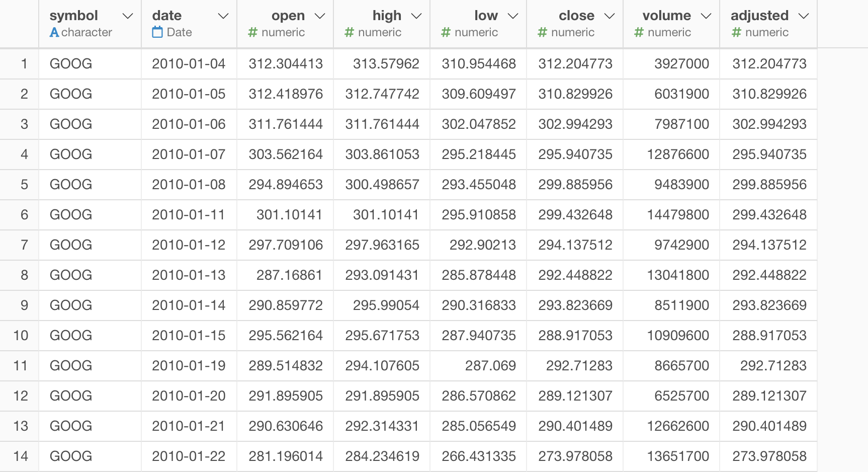Click date cell 2010-01-04

coord(189,64)
